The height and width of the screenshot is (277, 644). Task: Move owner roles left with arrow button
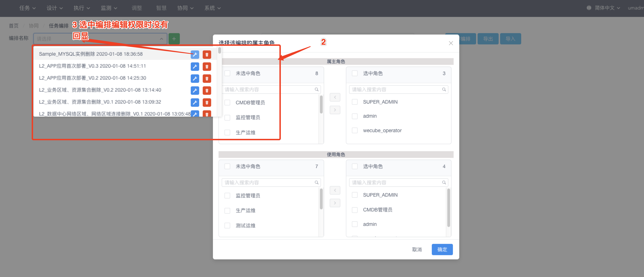click(x=335, y=97)
